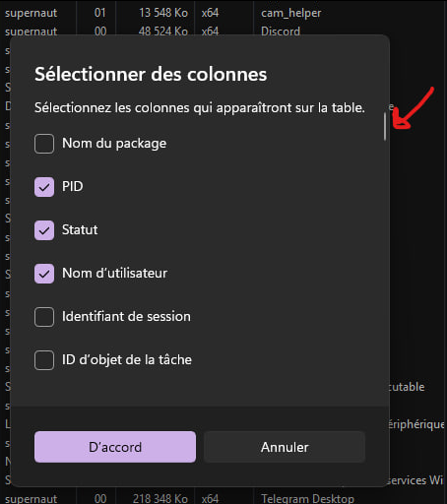Viewport: 447px width, 504px height.
Task: Click the 218 348 Ko memory cell
Action: coord(160,499)
